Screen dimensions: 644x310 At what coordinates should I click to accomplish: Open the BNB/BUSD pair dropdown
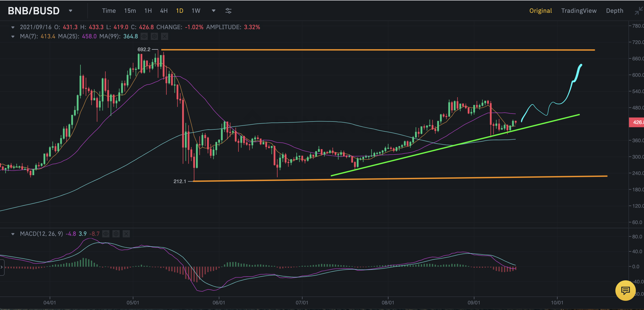(71, 11)
